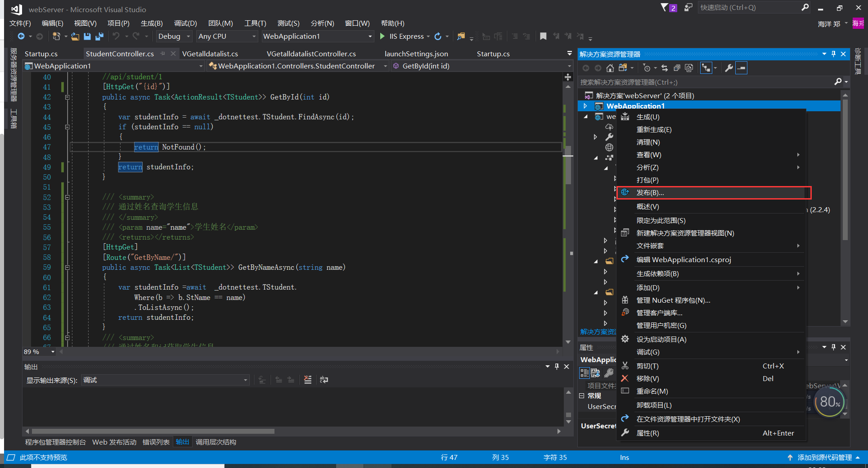The height and width of the screenshot is (468, 868).
Task: Click the Quick Launch search magnifier
Action: point(805,7)
